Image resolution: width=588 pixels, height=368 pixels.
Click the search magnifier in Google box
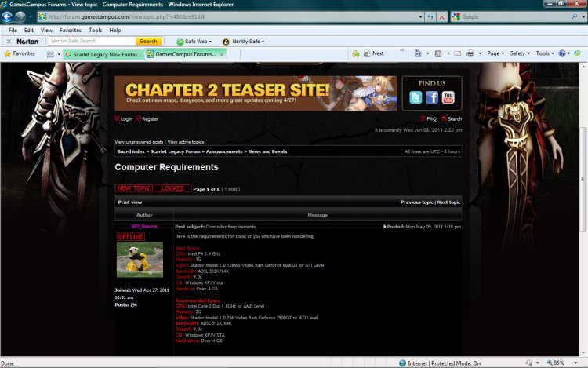pos(574,17)
